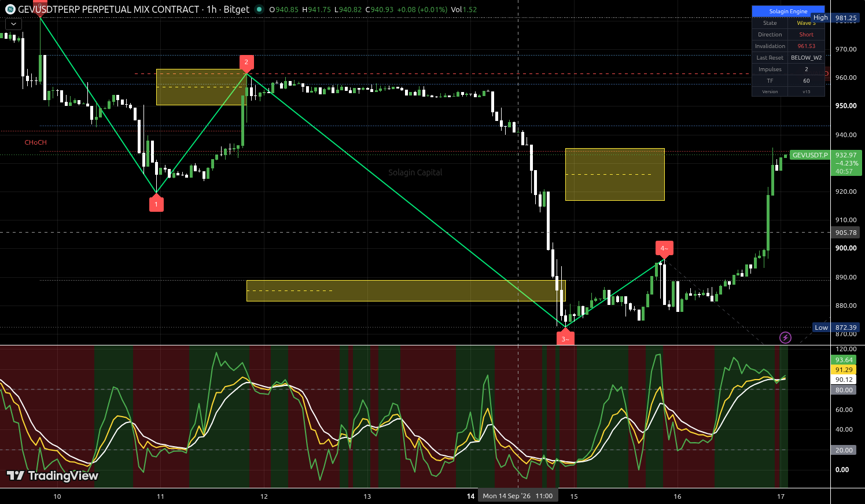865x504 pixels.
Task: Click the yellow zone box below wave 2
Action: click(x=201, y=87)
